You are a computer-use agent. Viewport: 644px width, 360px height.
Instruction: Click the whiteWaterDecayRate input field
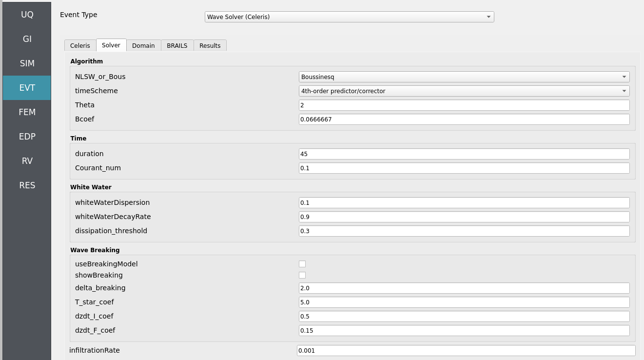coord(464,217)
